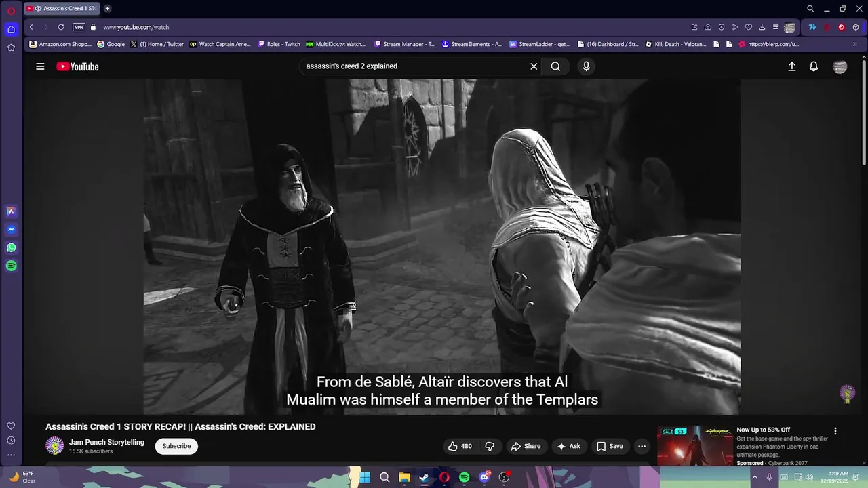Search tabs with the title bar magnifier
868x488 pixels.
(810, 9)
